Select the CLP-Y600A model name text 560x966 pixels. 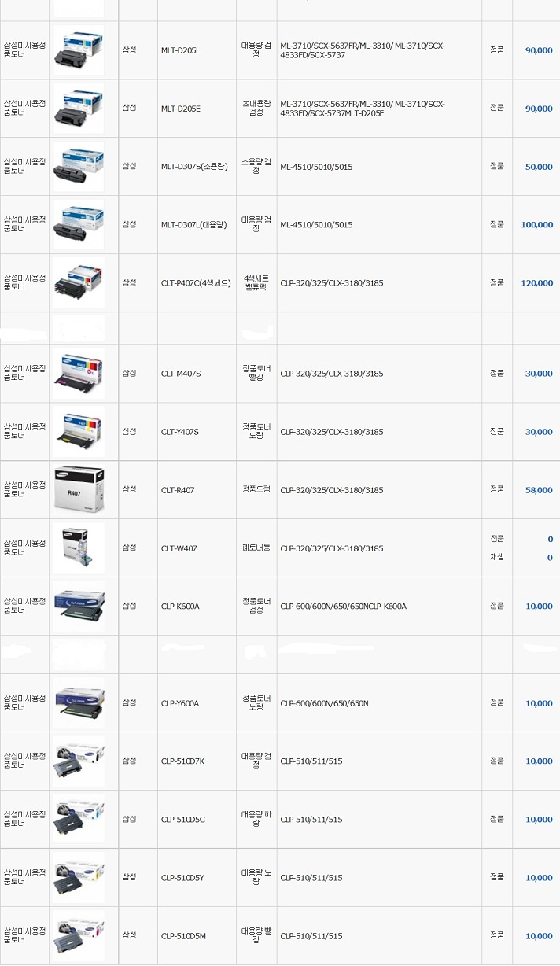[180, 703]
